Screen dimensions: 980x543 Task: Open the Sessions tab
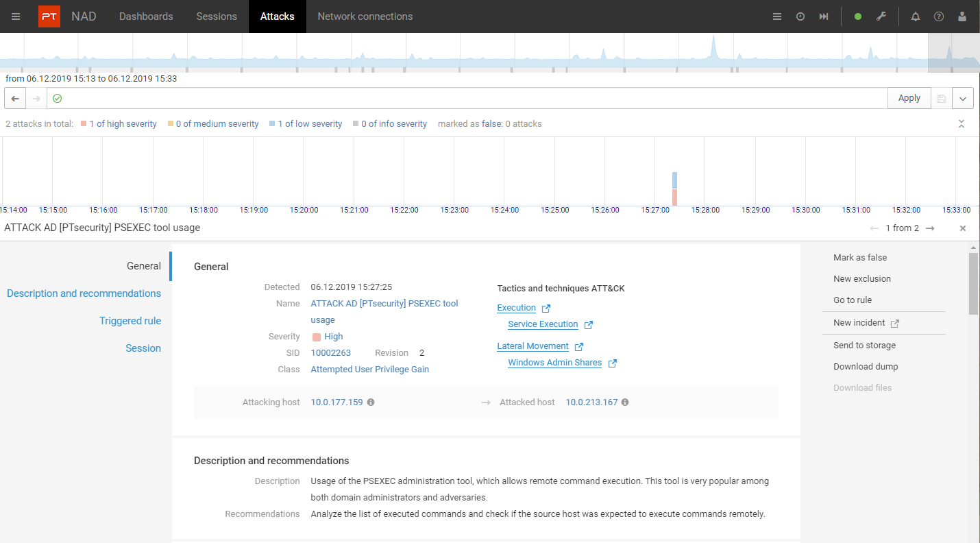coord(217,16)
